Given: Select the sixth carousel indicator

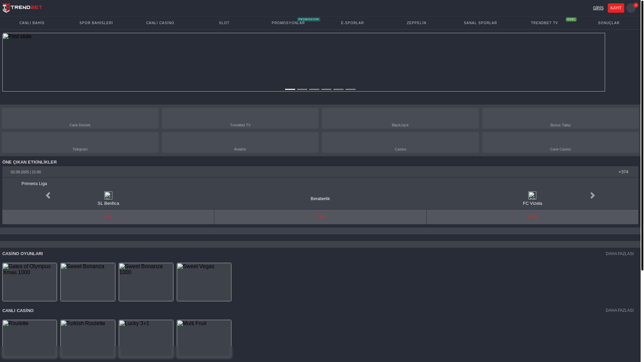Looking at the screenshot, I should [351, 89].
